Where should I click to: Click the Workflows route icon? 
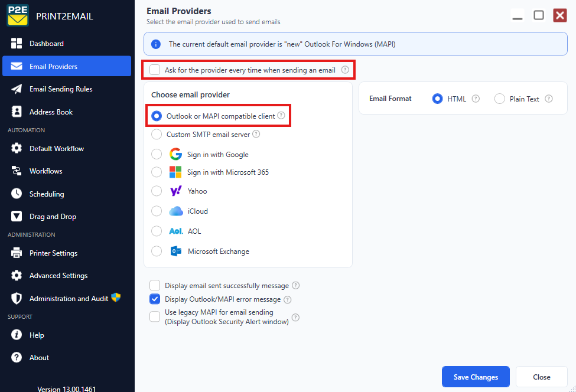point(17,171)
